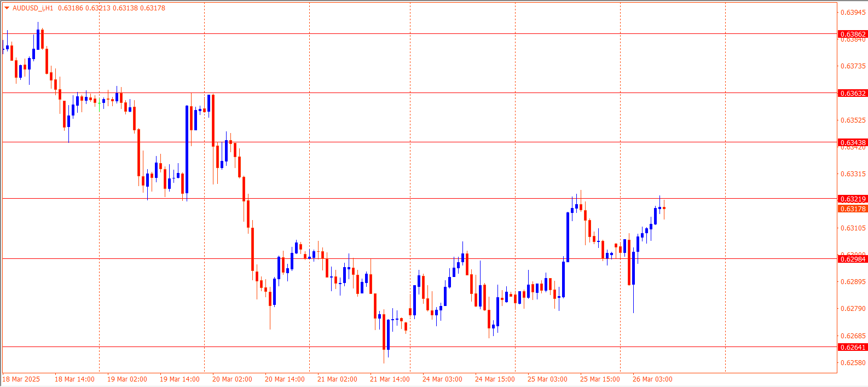Screen dimensions: 868x387
Task: Click the 20 Mar 14:00 time axis label
Action: (x=285, y=379)
